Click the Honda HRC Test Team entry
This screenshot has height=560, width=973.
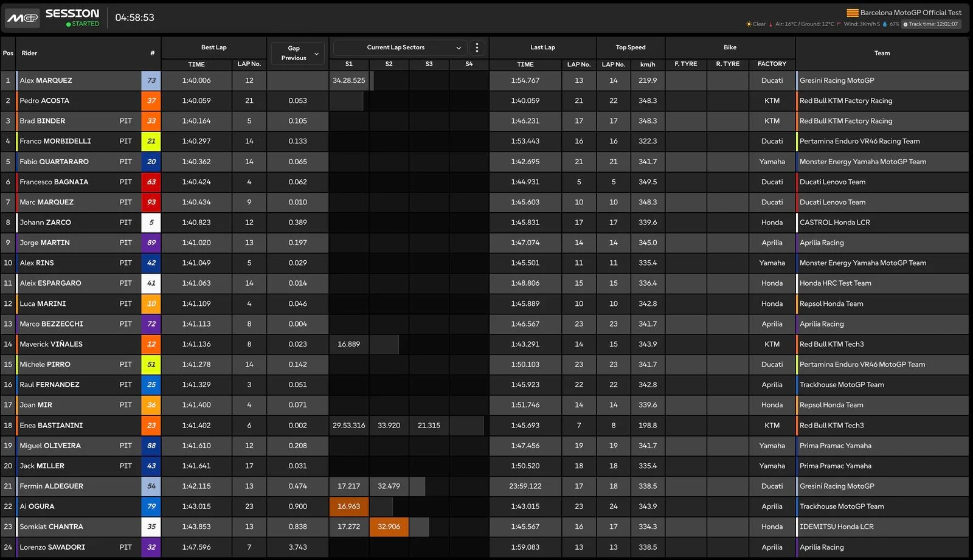coord(836,283)
